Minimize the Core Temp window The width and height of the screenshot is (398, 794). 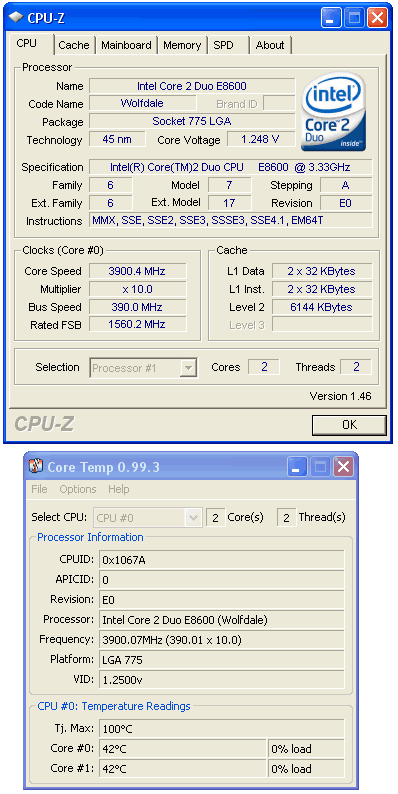pyautogui.click(x=297, y=467)
